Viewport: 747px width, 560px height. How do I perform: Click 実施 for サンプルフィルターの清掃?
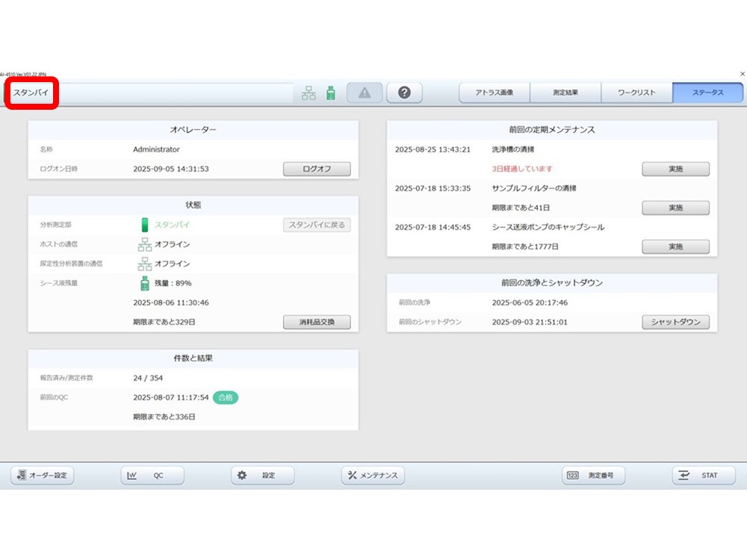click(x=675, y=208)
